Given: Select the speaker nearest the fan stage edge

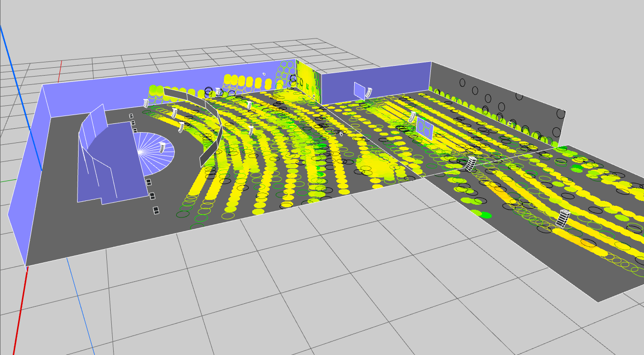Looking at the screenshot, I should pos(181,127).
